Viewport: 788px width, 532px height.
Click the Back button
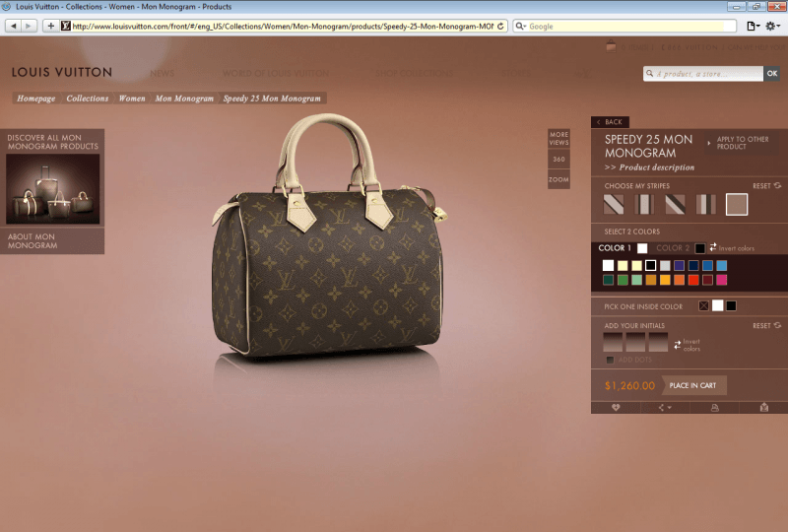click(610, 122)
